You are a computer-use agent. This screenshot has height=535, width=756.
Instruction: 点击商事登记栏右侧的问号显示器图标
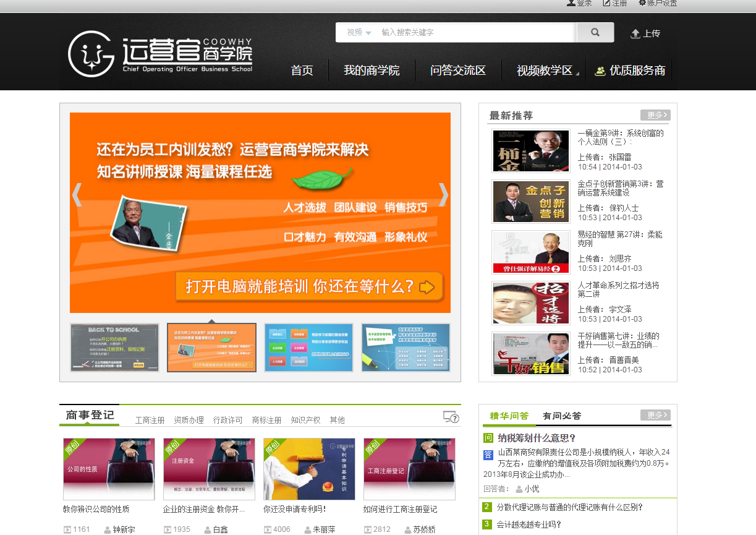tap(452, 419)
